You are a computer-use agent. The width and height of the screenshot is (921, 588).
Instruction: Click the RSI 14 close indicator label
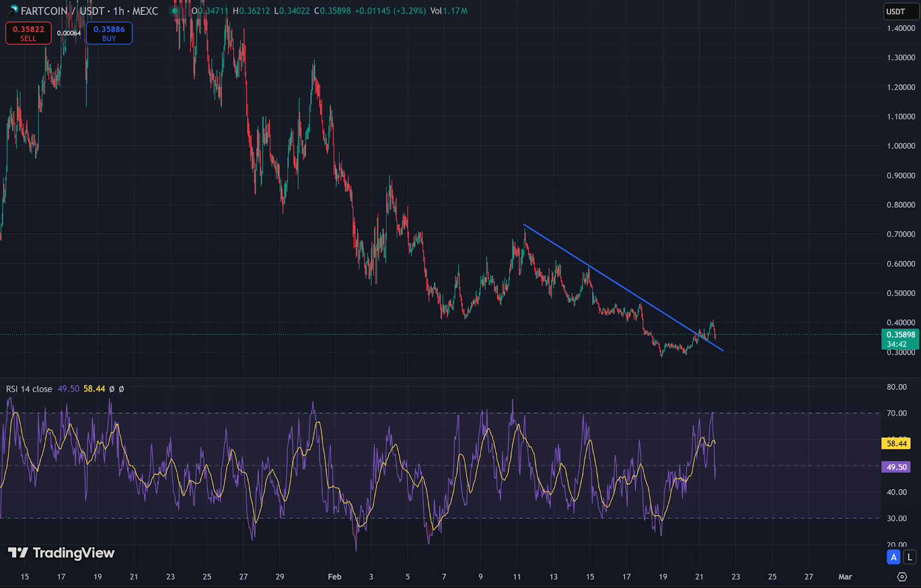coord(29,389)
